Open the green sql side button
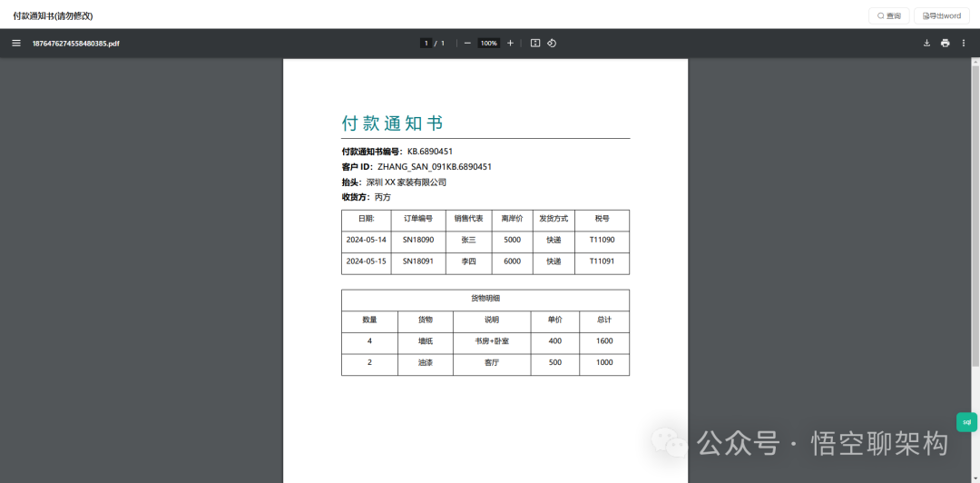Viewport: 980px width, 483px height. [x=966, y=421]
